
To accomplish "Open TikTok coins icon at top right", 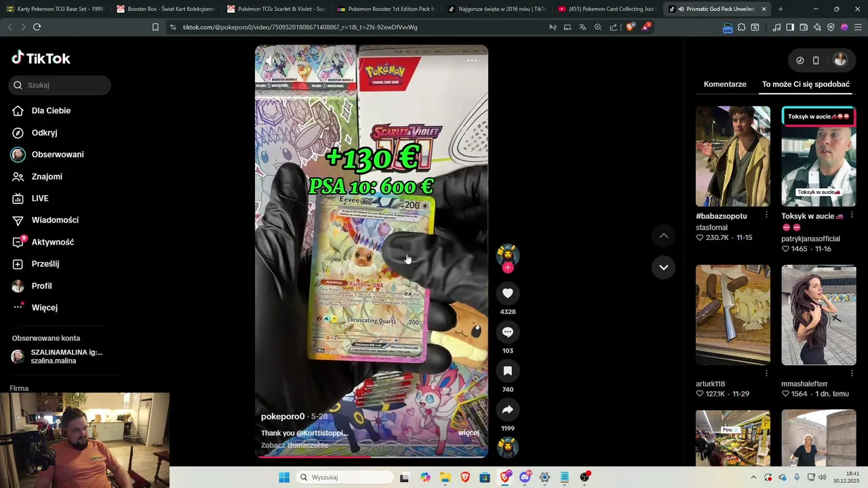I will click(800, 60).
